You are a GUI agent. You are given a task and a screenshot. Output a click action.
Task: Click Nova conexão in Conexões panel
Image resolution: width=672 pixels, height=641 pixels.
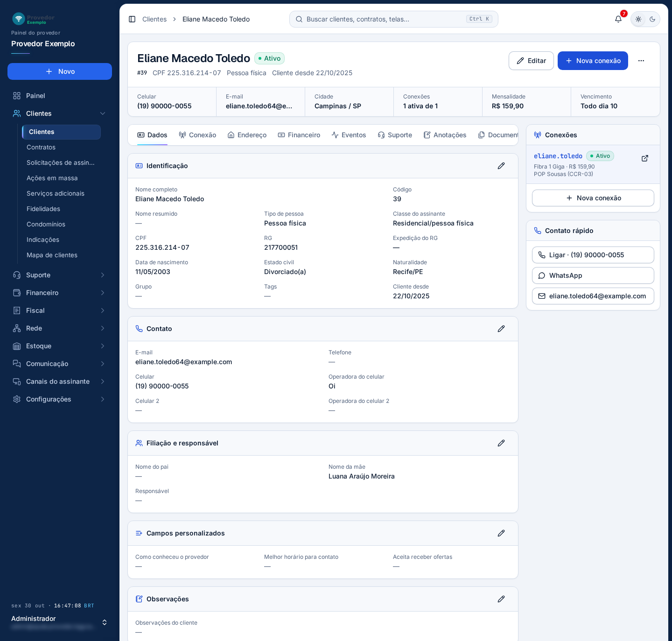pos(593,198)
